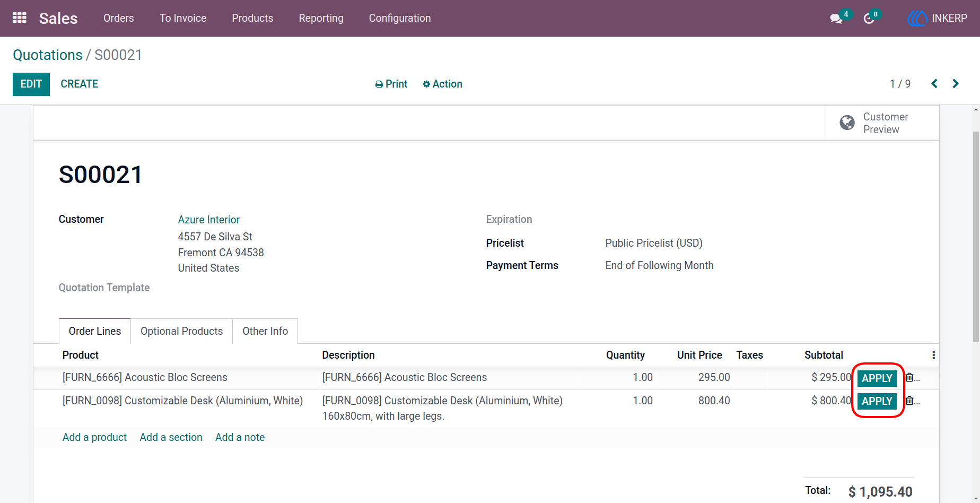980x503 pixels.
Task: Click the CREATE button
Action: pos(80,84)
